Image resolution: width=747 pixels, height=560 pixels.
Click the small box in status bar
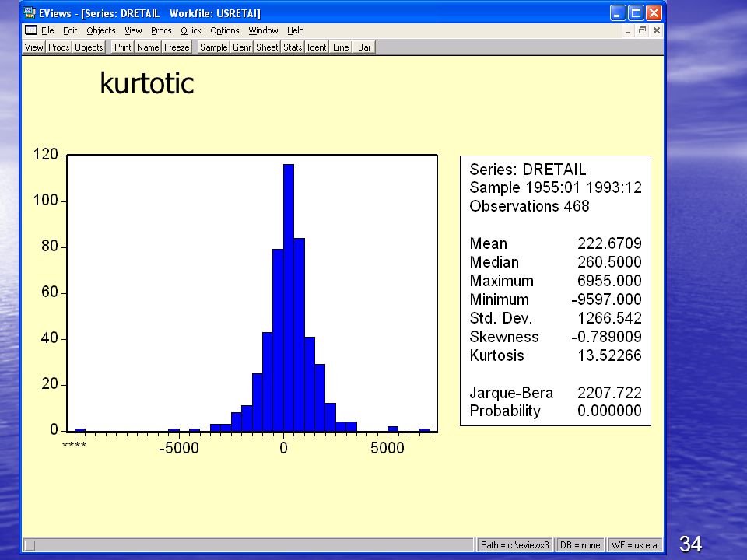click(x=30, y=545)
